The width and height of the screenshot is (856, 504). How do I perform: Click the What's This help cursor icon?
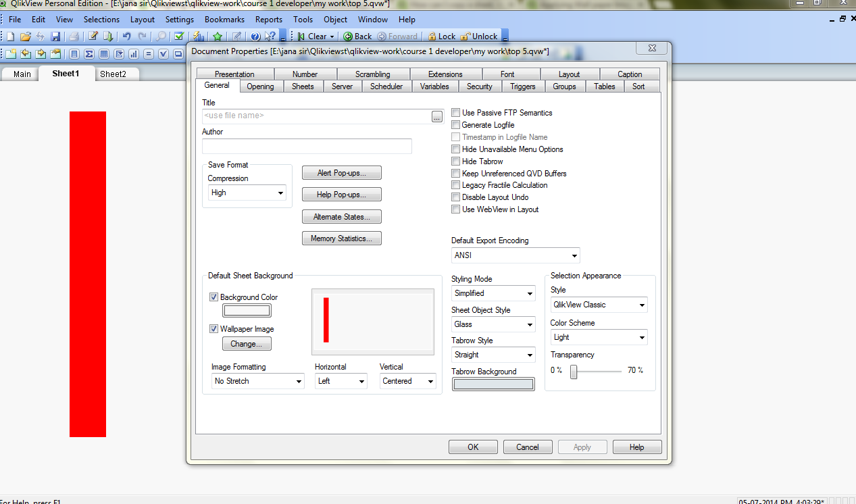[270, 36]
